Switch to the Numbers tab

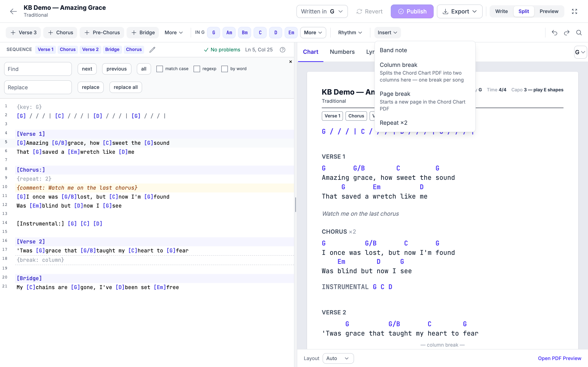342,52
